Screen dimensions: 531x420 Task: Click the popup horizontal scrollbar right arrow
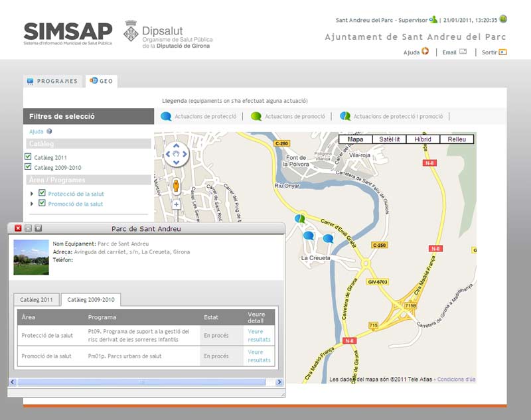[x=279, y=382]
